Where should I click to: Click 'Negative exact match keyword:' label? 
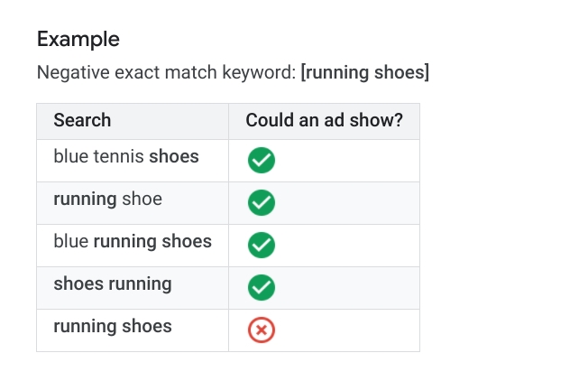[166, 72]
